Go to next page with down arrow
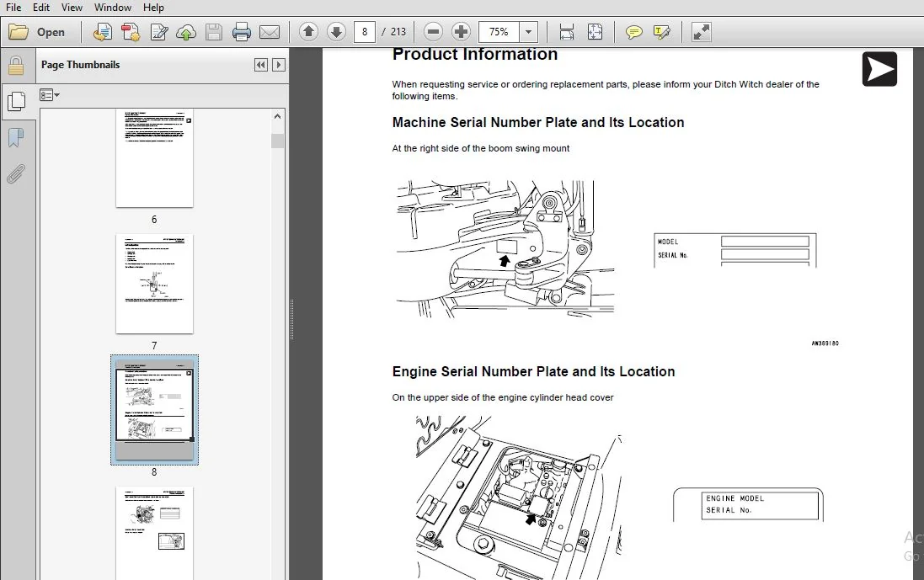 (x=336, y=32)
